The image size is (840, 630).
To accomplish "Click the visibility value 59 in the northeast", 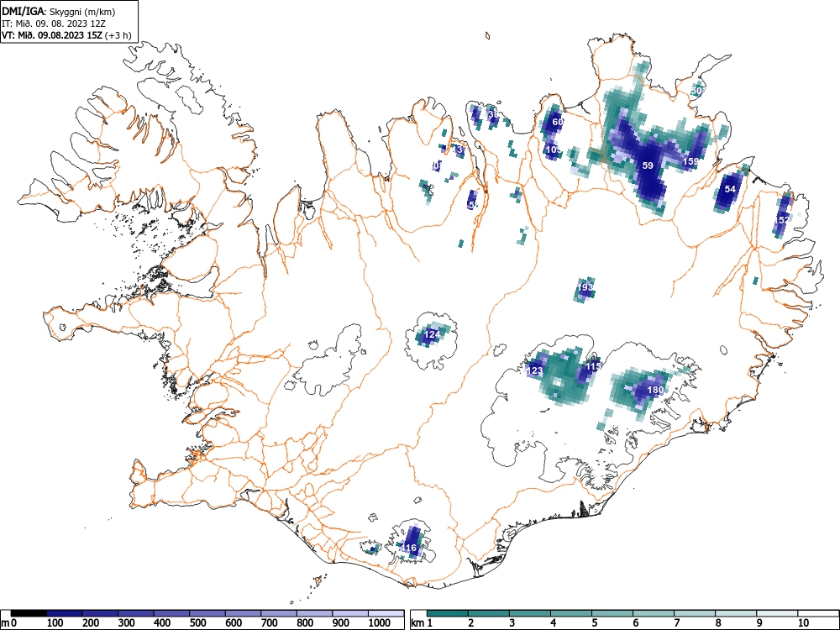I will (x=648, y=165).
